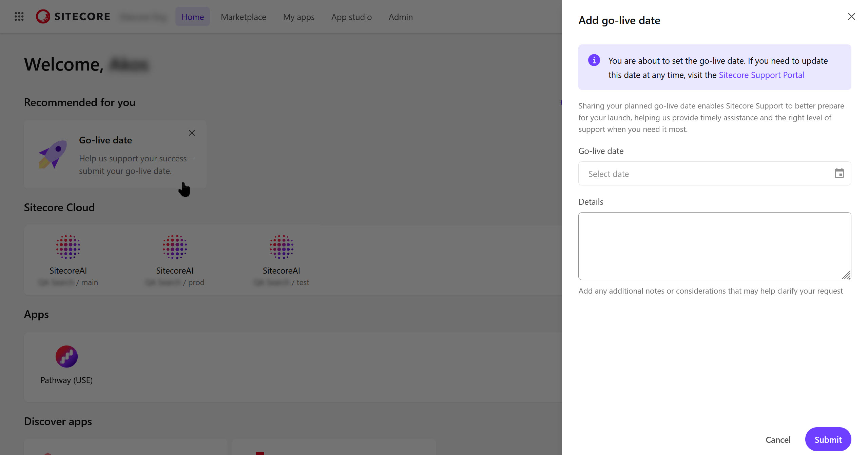Click the Sitecore Cloud heading
This screenshot has width=868, height=455.
coord(59,207)
